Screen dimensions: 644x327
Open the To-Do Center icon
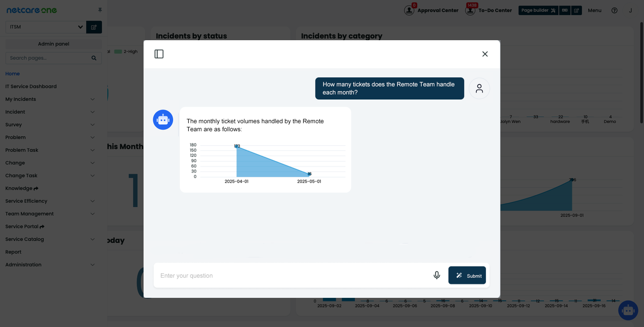470,10
